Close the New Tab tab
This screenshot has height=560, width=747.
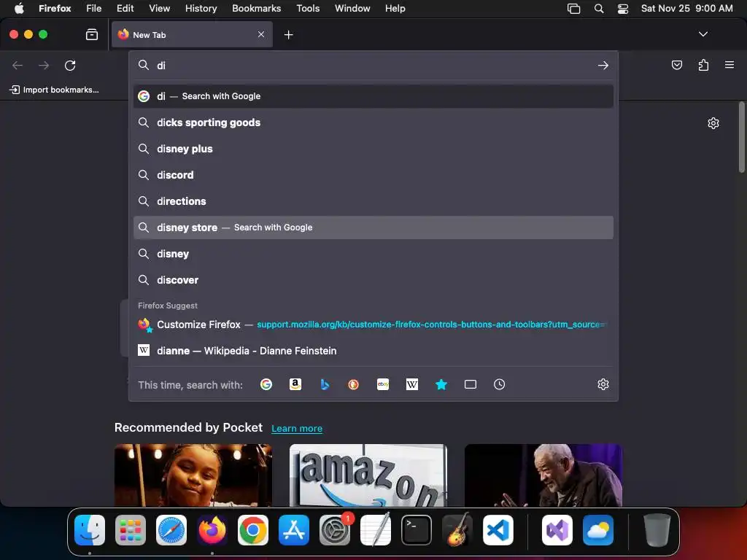[261, 34]
